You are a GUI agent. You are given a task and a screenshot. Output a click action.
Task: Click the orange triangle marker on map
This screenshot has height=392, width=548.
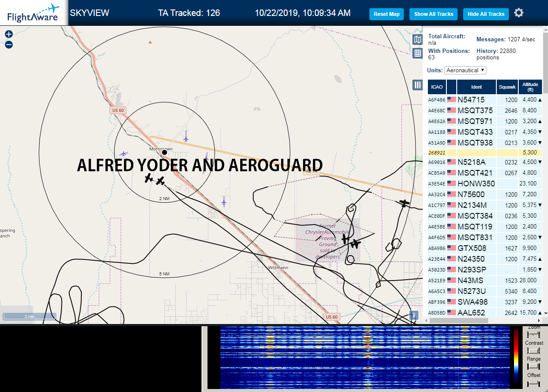click(150, 42)
